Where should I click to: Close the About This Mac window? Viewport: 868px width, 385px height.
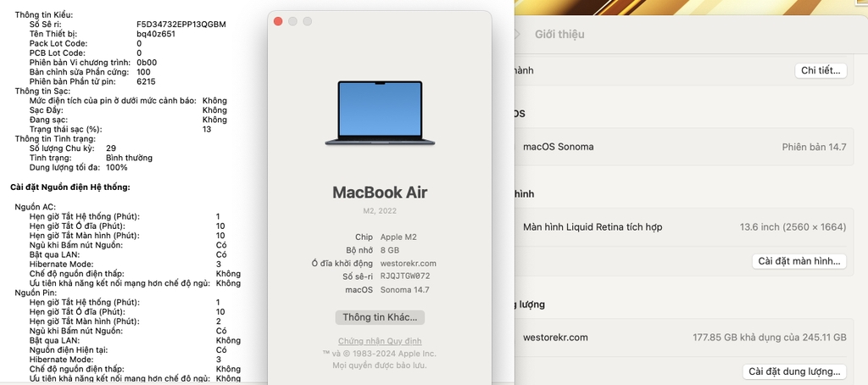pyautogui.click(x=278, y=21)
